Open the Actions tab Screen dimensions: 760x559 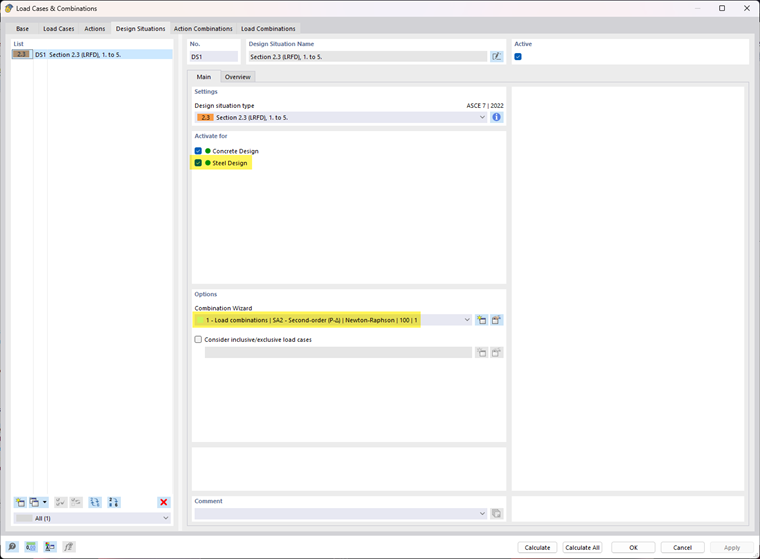coord(95,29)
